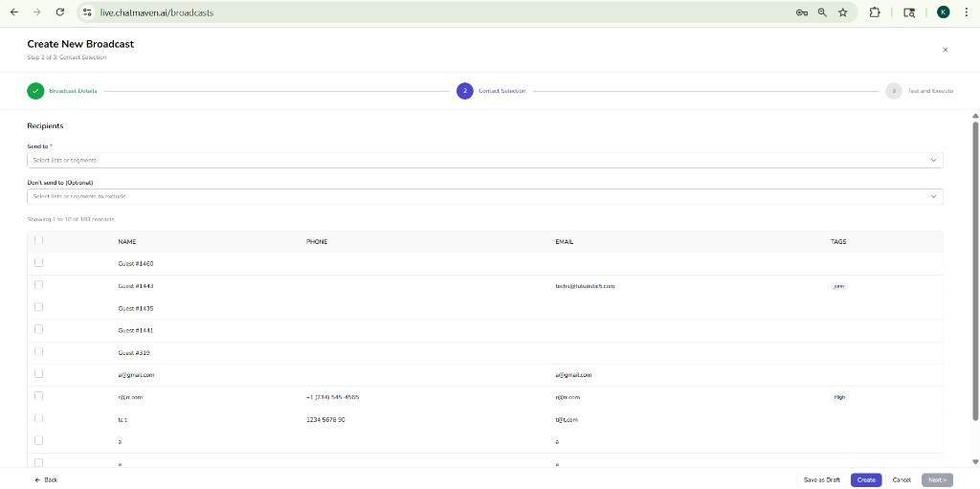Click the name Guest #319
The height and width of the screenshot is (489, 980).
pyautogui.click(x=134, y=353)
